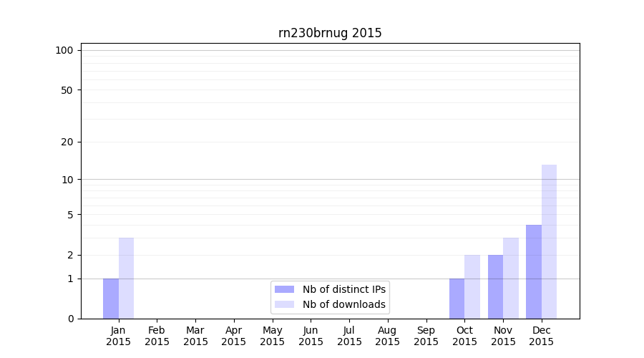Click the Nov 2015 downloads bar
This screenshot has width=644, height=358.
coord(511,279)
